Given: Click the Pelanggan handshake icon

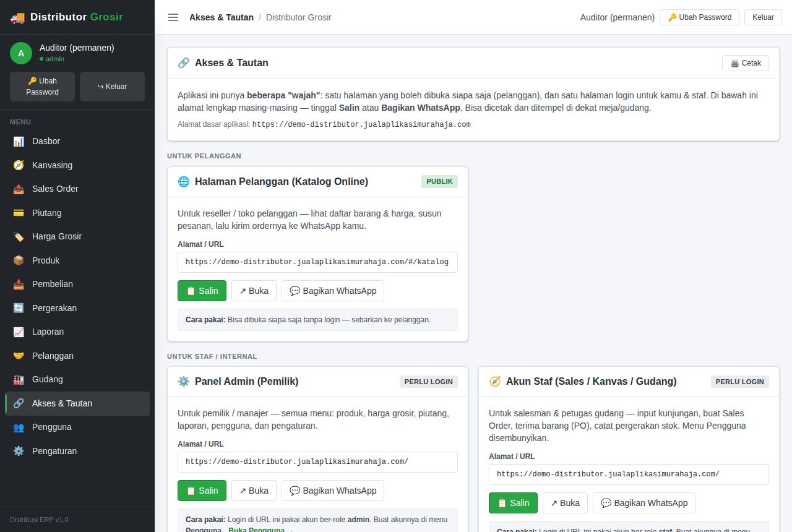Looking at the screenshot, I should point(19,356).
